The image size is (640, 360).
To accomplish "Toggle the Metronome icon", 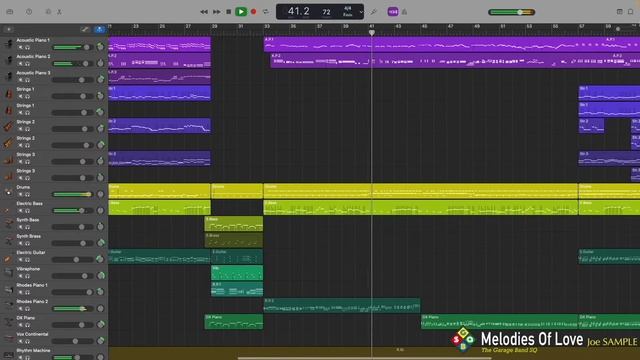I will tap(404, 12).
